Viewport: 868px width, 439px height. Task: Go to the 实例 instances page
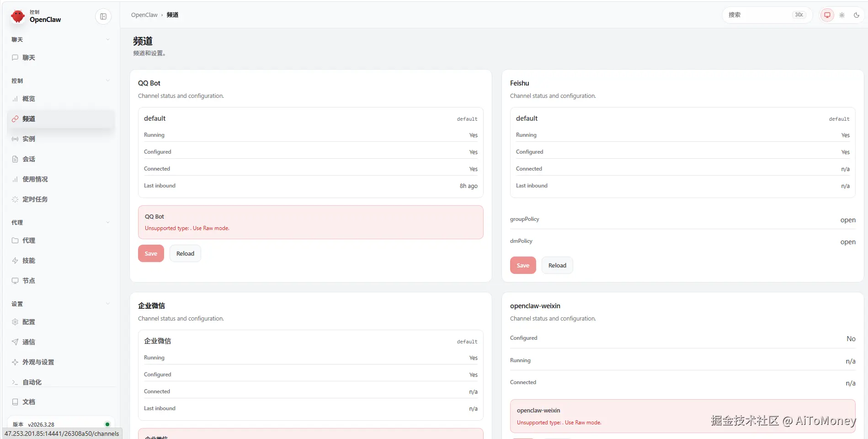(61, 139)
